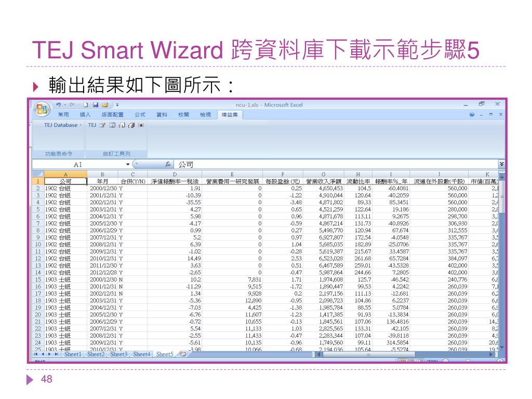This screenshot has width=532, height=399.
Task: Go to previous sheet with the navigation arrow
Action: [x=43, y=354]
